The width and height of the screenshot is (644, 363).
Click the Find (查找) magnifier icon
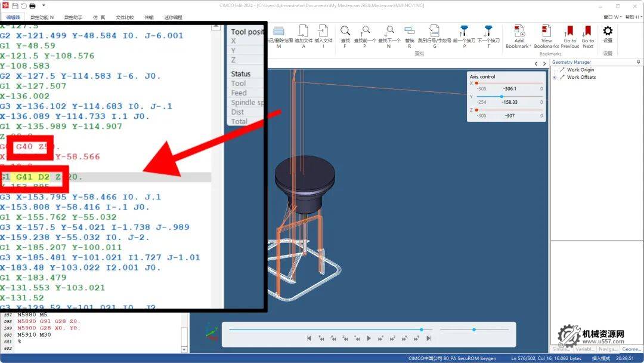click(x=345, y=32)
